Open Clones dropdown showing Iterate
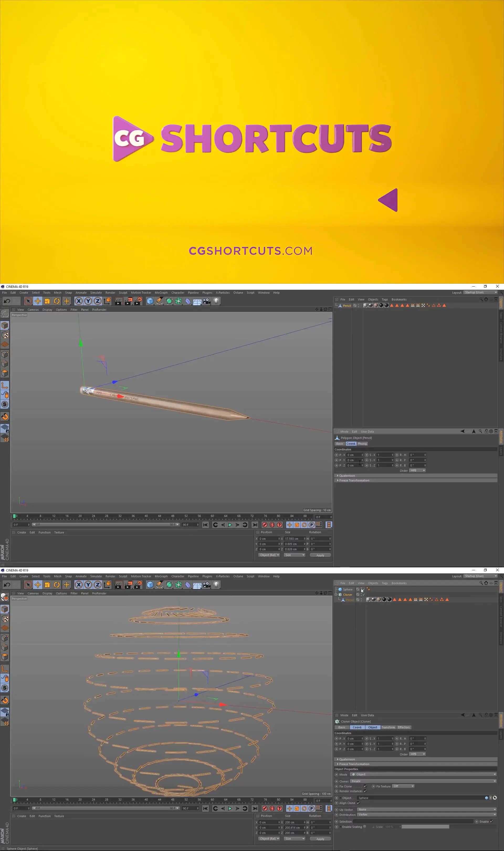 423,781
